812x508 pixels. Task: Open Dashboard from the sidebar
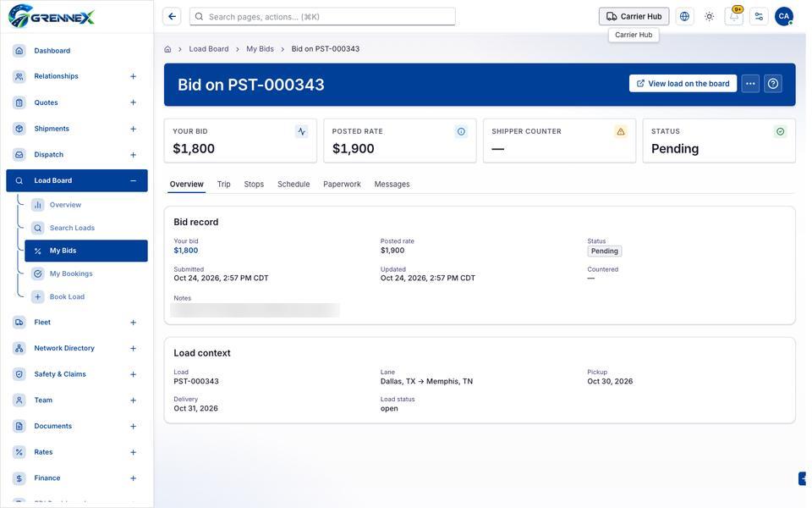[77, 51]
